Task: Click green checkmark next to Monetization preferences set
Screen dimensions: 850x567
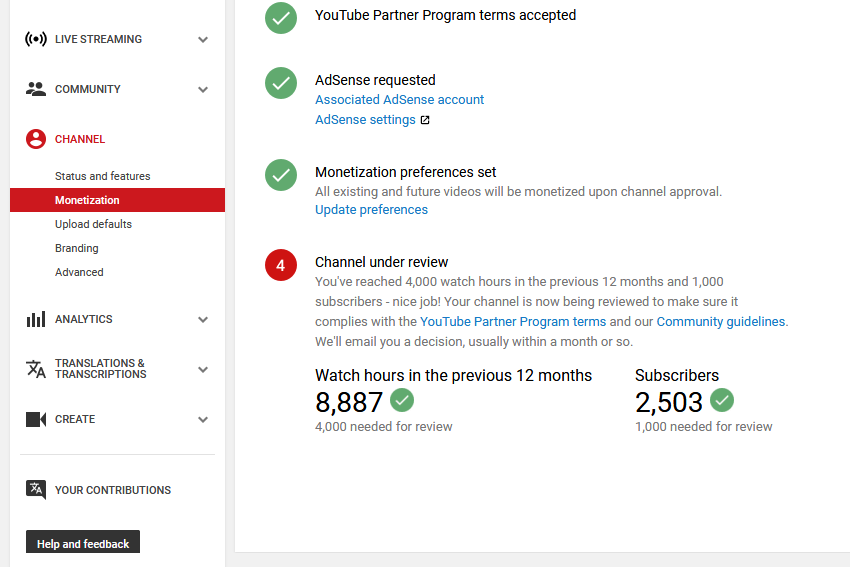Action: click(x=281, y=175)
